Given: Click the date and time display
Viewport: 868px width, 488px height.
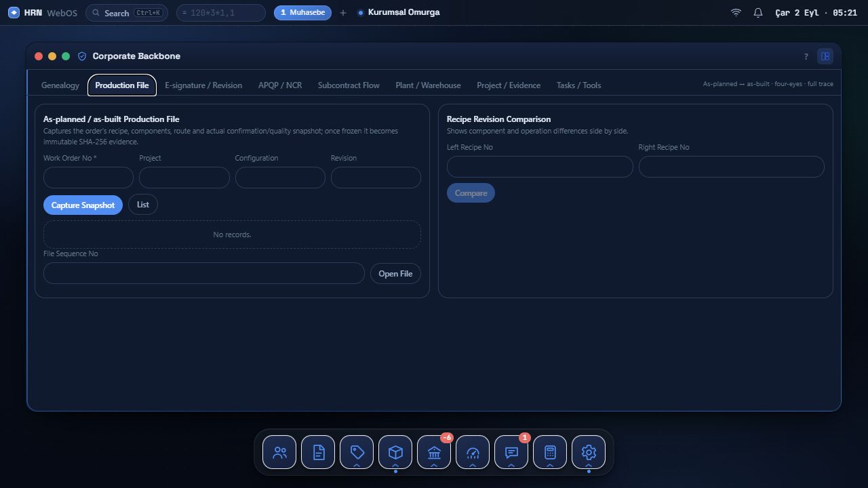Looking at the screenshot, I should click(816, 13).
